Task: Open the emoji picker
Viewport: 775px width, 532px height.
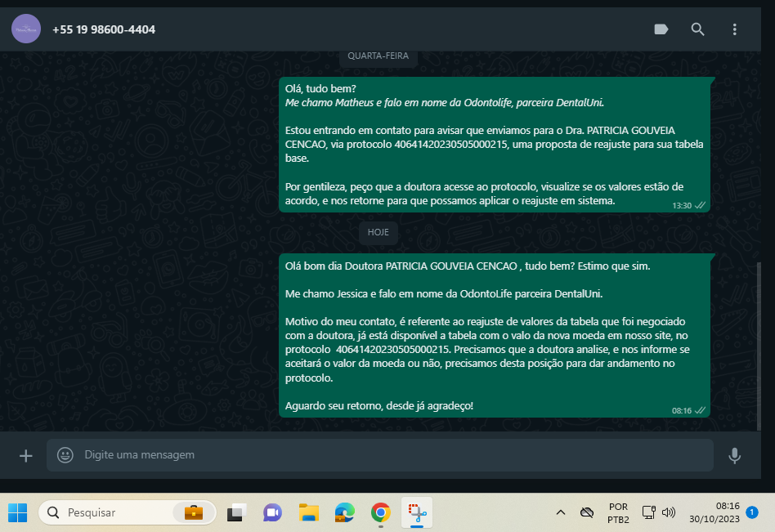Action: click(x=65, y=455)
